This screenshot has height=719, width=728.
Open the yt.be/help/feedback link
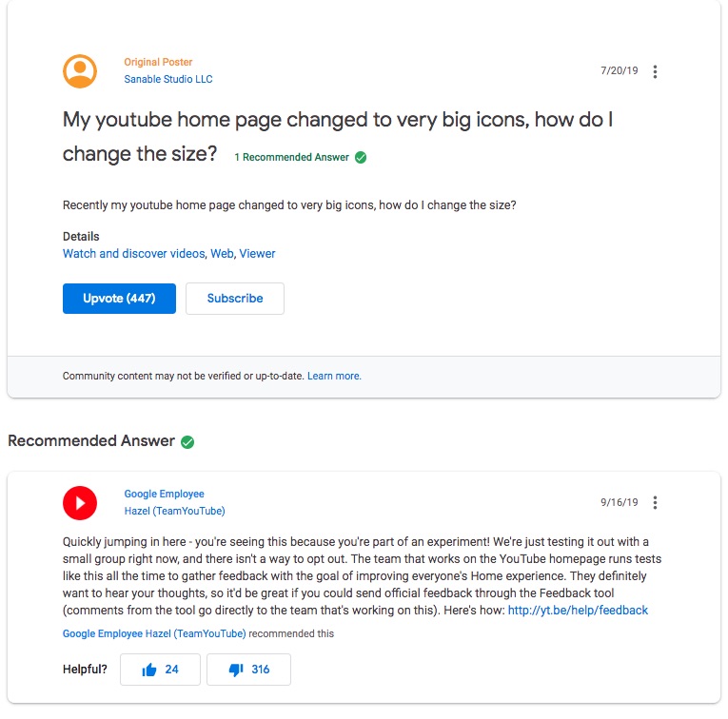tap(578, 610)
